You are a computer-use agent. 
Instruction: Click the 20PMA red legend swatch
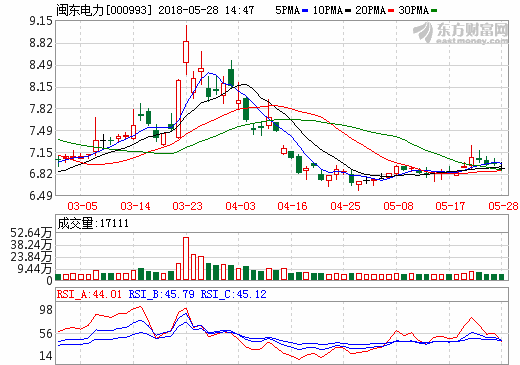tap(391, 11)
